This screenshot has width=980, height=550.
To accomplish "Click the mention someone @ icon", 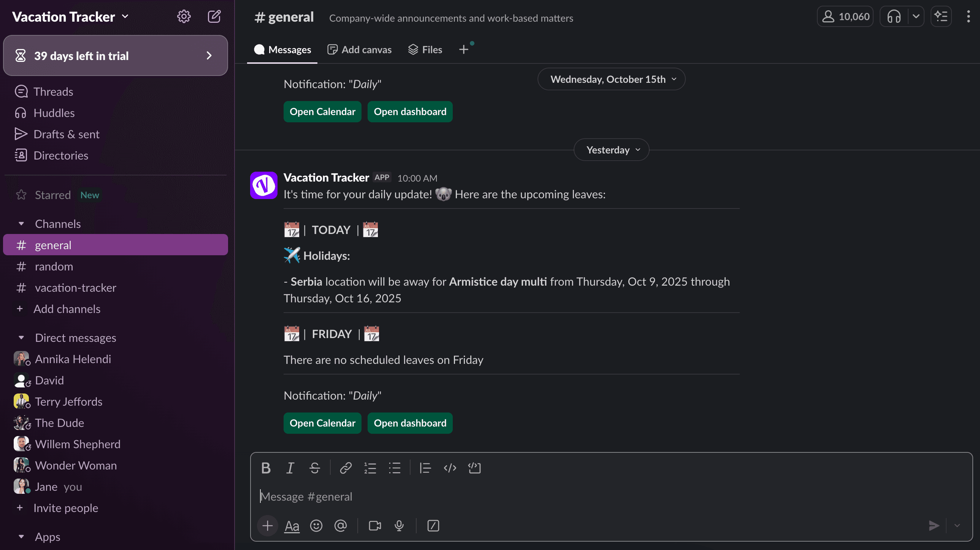I will [x=341, y=526].
